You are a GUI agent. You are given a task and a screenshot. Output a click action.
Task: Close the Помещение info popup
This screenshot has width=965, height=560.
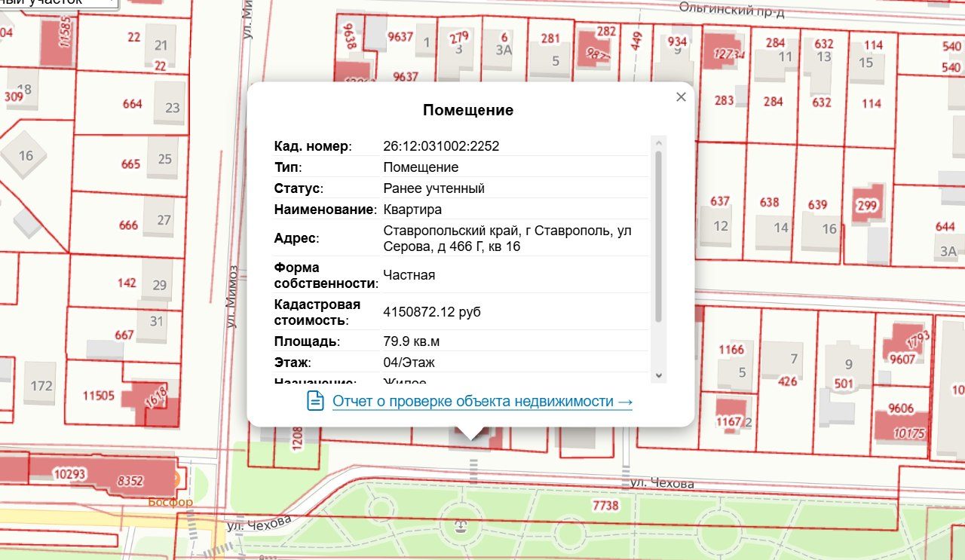coord(681,97)
